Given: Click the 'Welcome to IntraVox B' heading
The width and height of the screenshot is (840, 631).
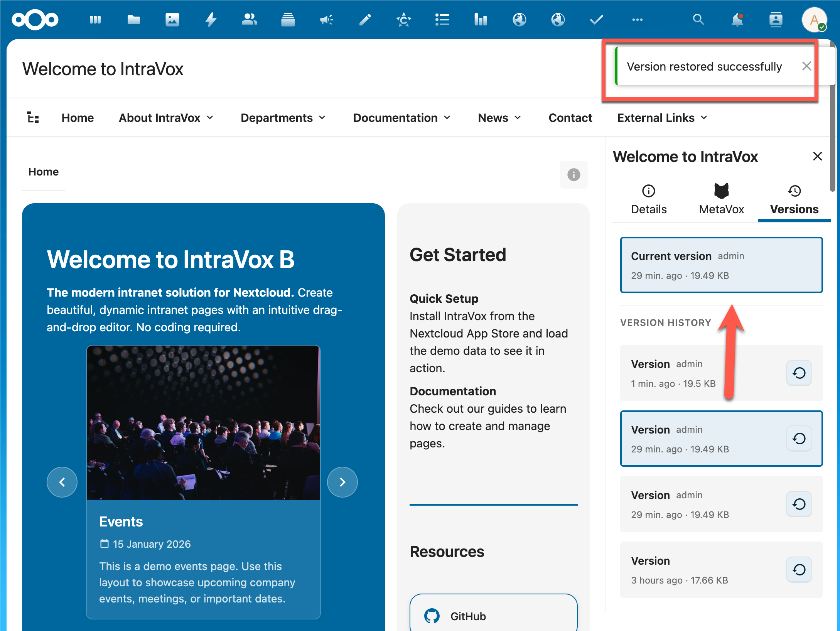Looking at the screenshot, I should (171, 259).
